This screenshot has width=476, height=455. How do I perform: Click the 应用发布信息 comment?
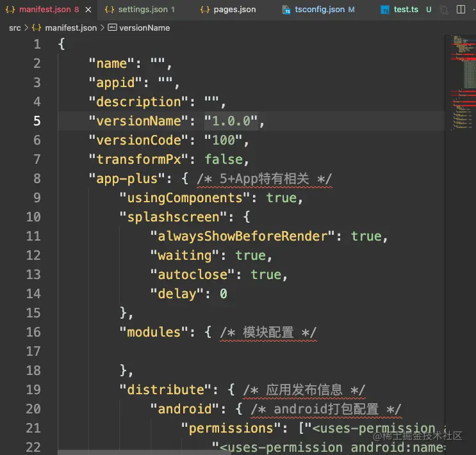point(304,390)
